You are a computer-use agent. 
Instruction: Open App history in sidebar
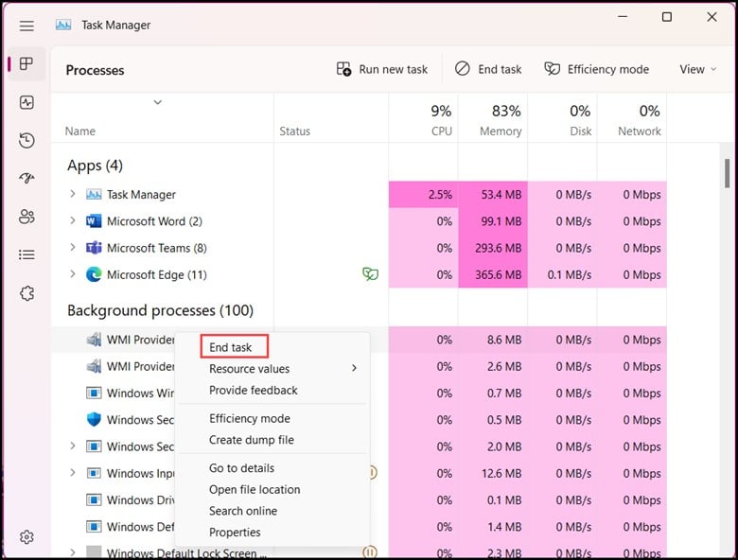click(26, 141)
